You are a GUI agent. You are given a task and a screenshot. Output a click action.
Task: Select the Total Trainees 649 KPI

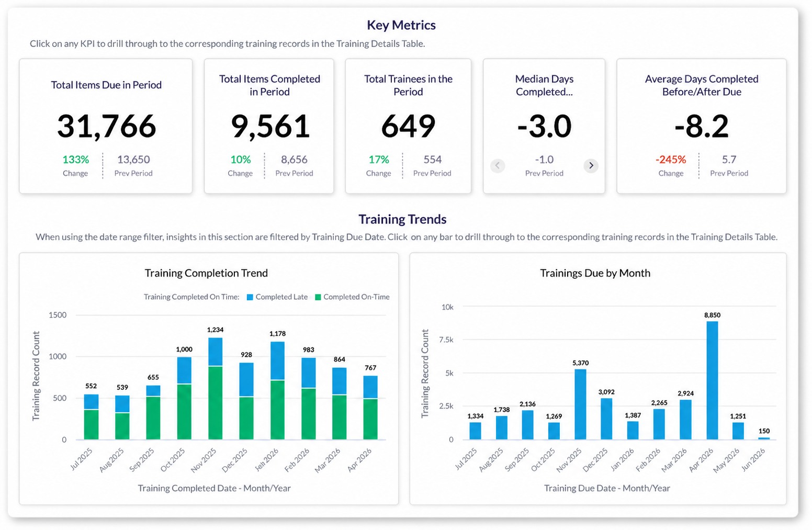408,126
